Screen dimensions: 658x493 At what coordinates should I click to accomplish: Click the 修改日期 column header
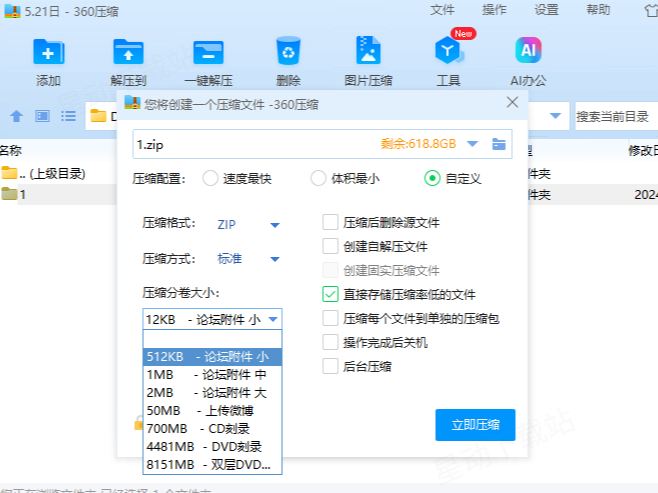tap(642, 150)
